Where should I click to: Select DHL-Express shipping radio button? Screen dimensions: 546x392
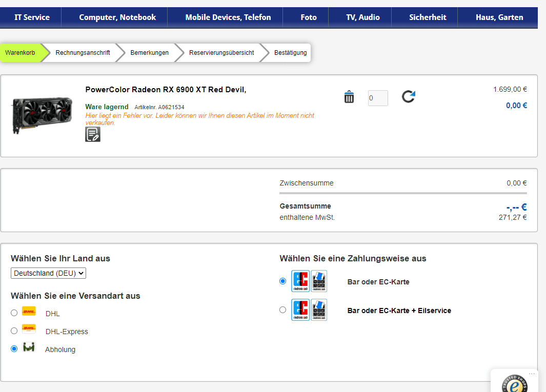click(14, 331)
